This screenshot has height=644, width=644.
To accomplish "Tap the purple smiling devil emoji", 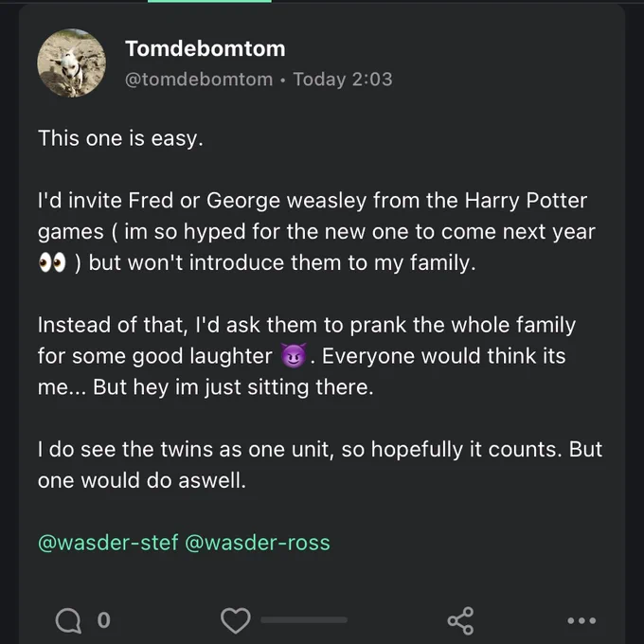I will [x=294, y=355].
